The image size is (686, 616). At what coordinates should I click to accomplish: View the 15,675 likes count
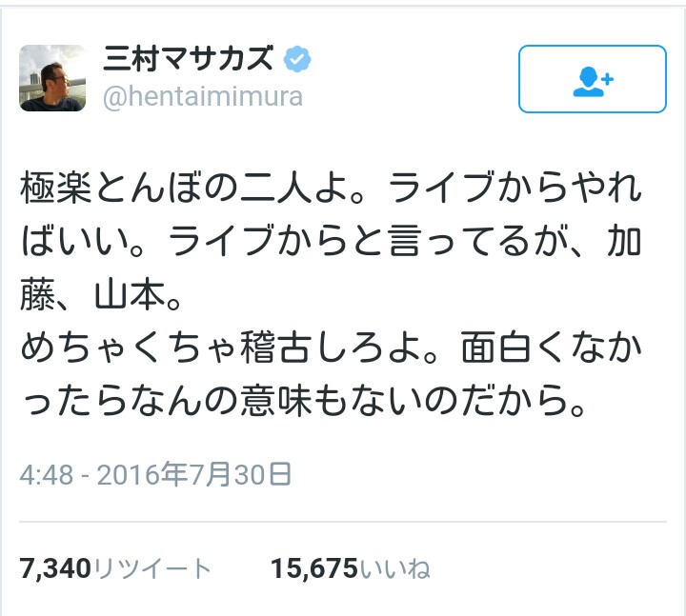point(313,568)
